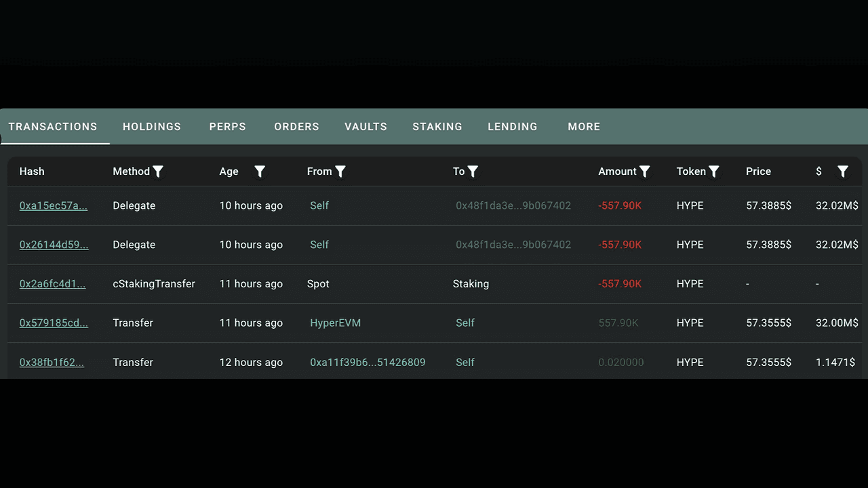Click the 12 hours ago age cell
868x488 pixels.
tap(251, 362)
